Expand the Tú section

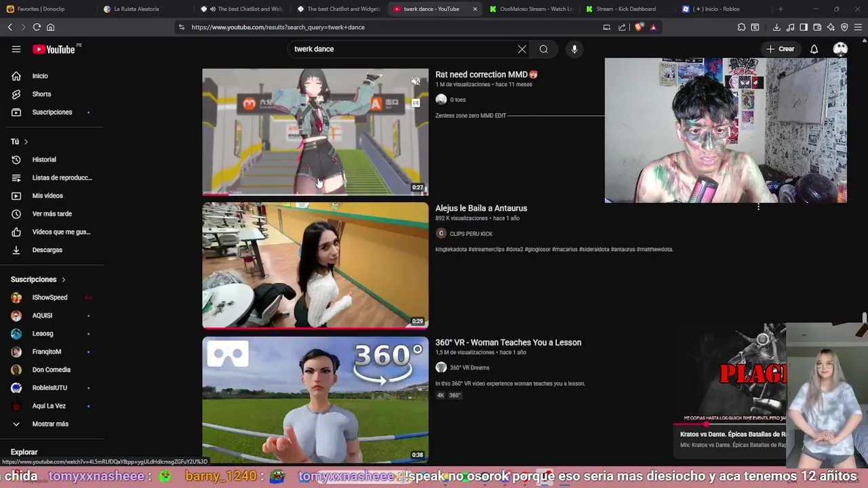(x=20, y=142)
